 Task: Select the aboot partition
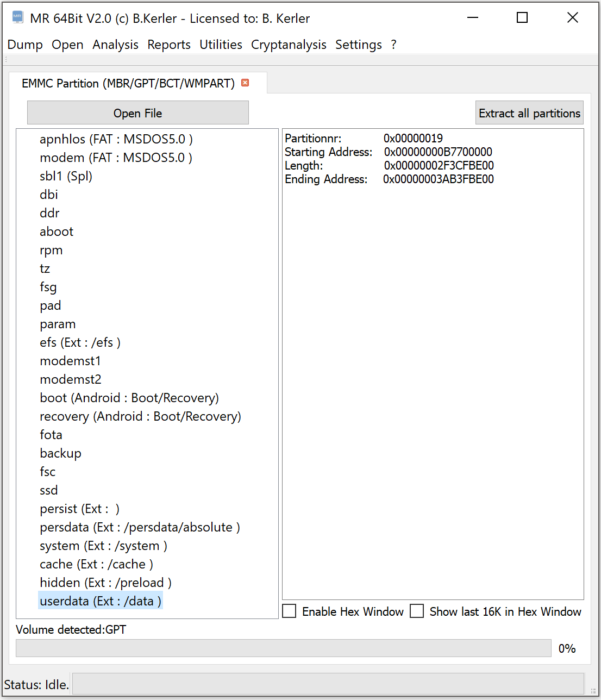click(57, 232)
